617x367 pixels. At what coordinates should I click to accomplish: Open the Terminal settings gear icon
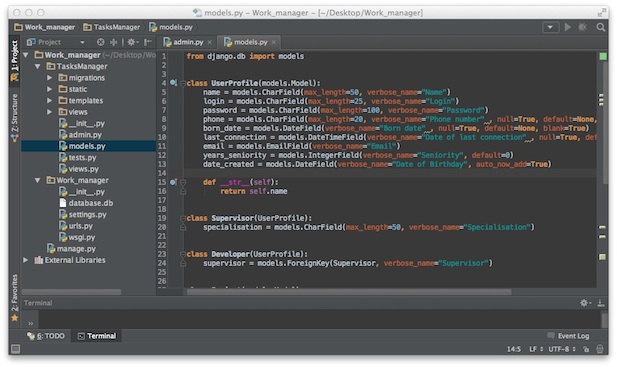pos(585,303)
